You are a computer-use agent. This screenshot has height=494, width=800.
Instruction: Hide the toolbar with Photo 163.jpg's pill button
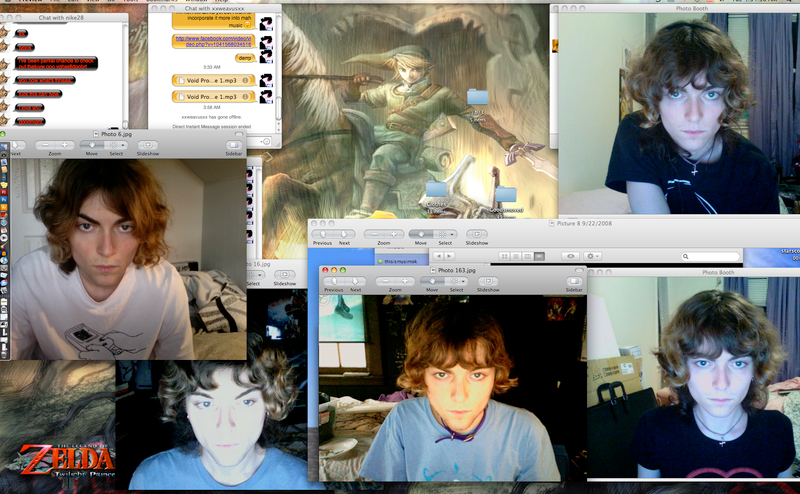[x=579, y=270]
